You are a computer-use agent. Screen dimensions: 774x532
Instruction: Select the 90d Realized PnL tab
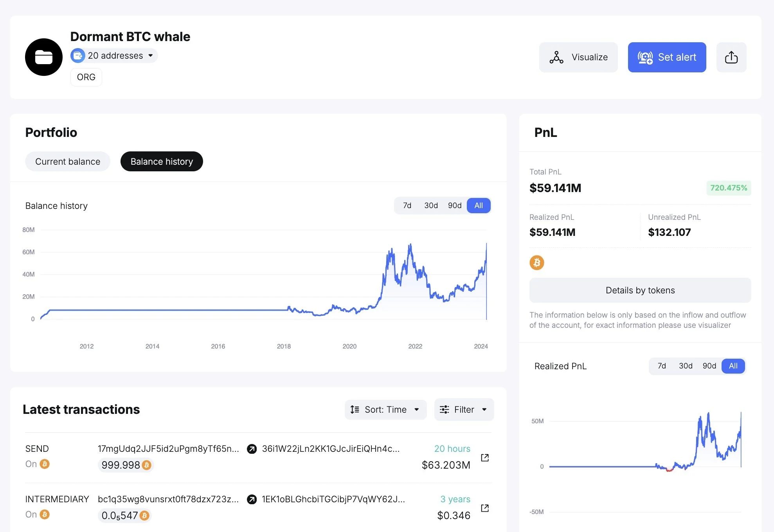click(x=709, y=366)
